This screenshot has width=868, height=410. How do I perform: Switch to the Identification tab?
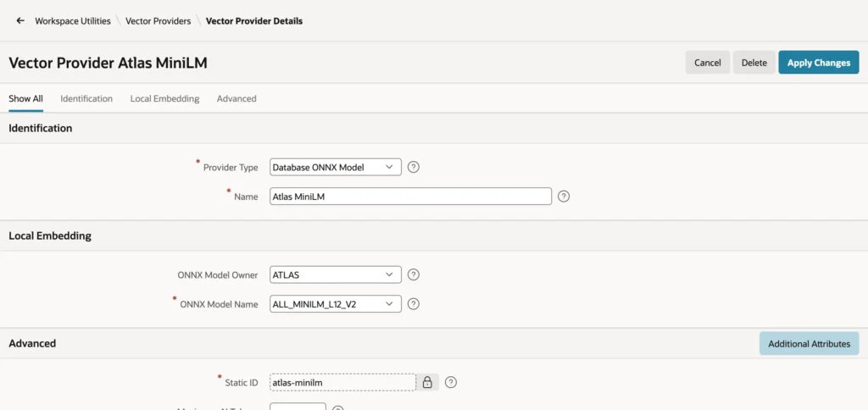[86, 98]
